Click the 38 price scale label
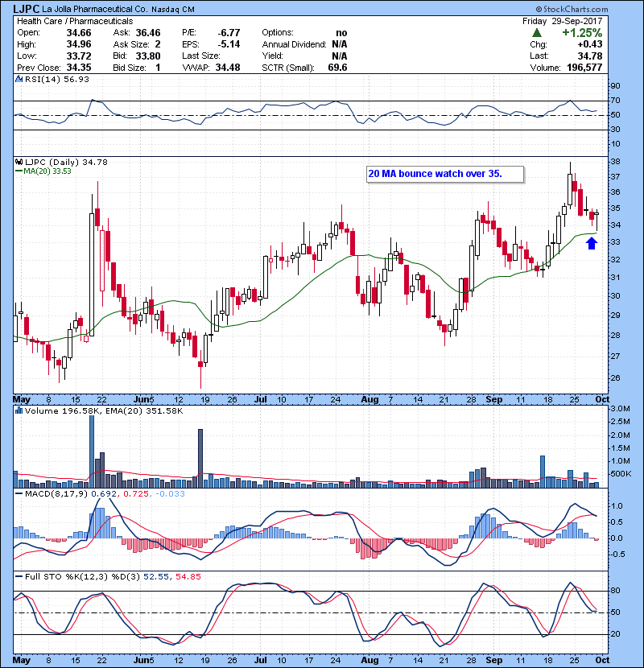Screen dimensions: 644x668 tap(615, 162)
